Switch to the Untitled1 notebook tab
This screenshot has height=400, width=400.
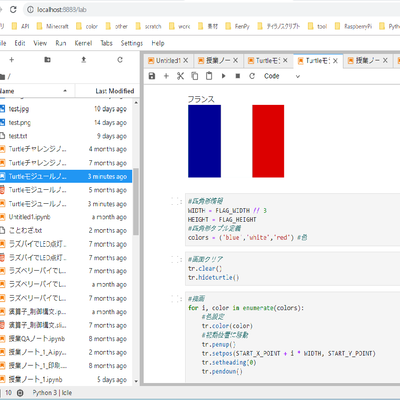pos(168,61)
